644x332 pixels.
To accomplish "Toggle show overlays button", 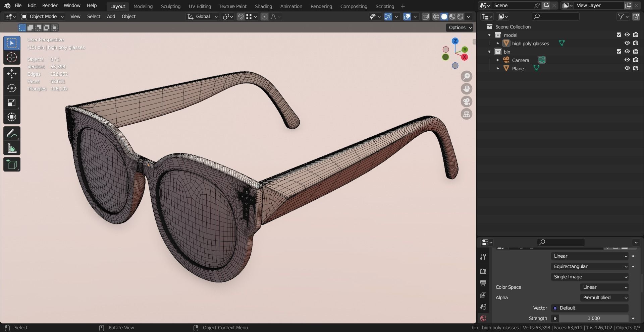I will [x=407, y=16].
